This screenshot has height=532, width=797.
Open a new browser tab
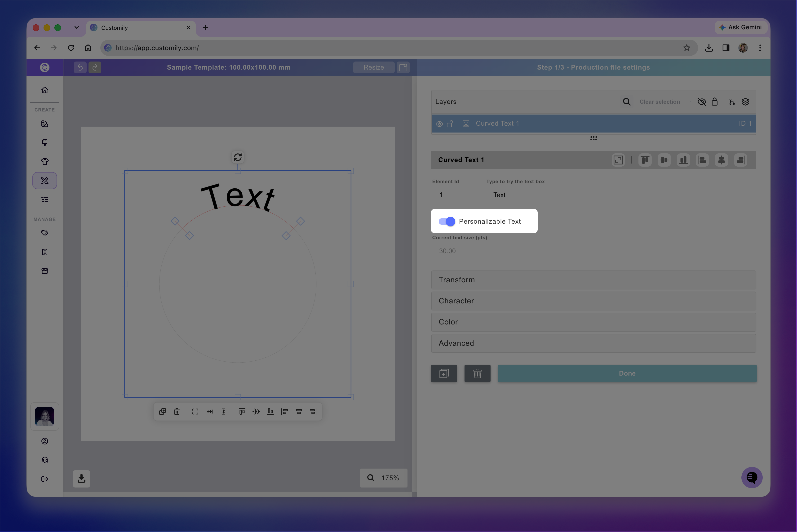[205, 27]
